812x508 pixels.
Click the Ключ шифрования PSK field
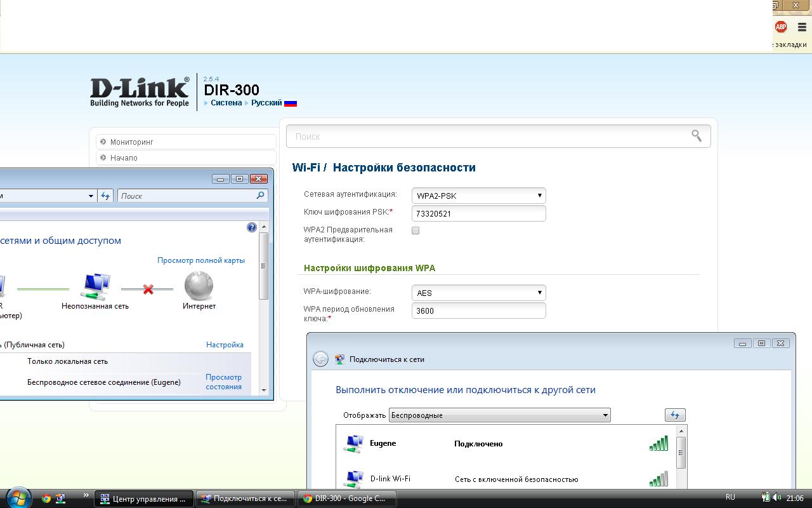click(x=479, y=213)
